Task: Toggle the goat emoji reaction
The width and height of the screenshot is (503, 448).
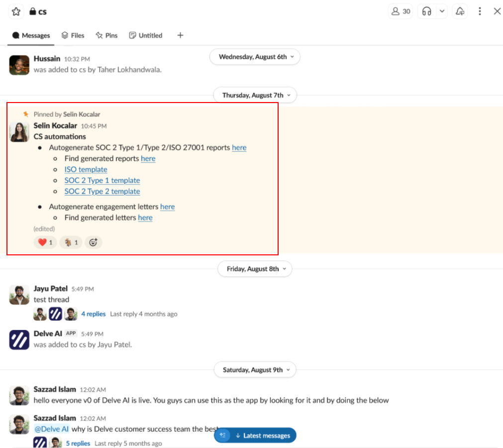Action: click(71, 242)
